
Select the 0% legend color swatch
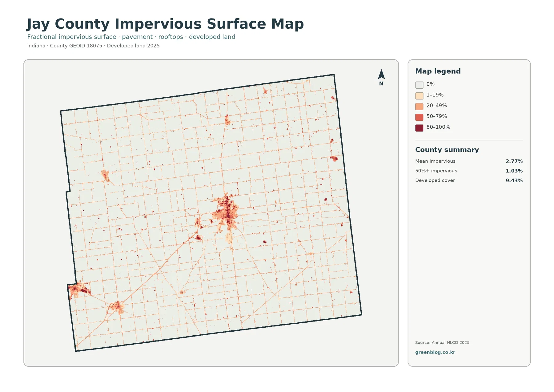[x=419, y=85]
